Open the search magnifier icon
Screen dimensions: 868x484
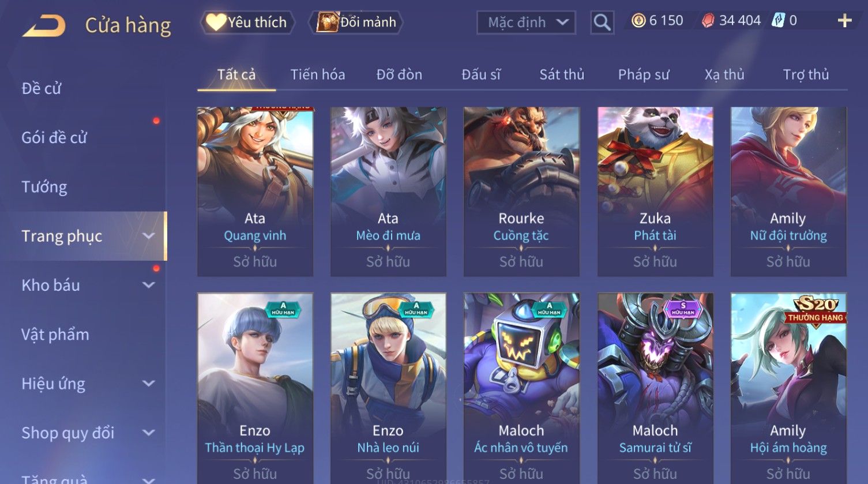tap(602, 22)
